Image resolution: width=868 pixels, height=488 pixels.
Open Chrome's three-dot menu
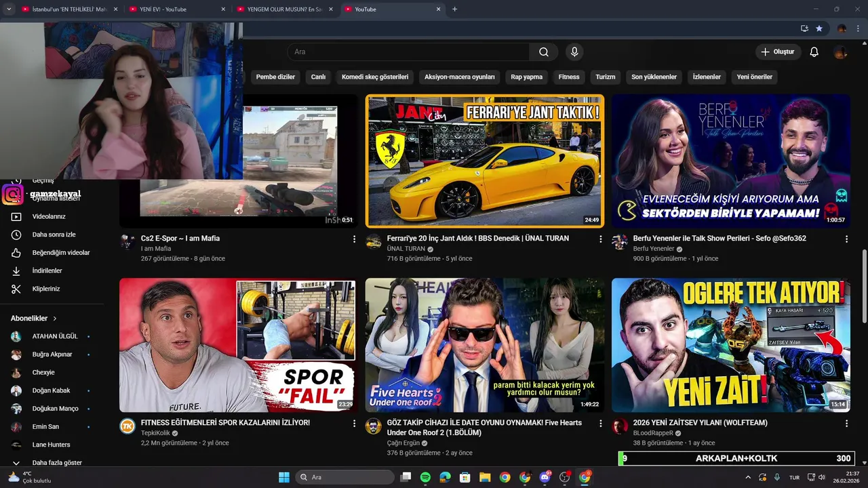(x=859, y=28)
